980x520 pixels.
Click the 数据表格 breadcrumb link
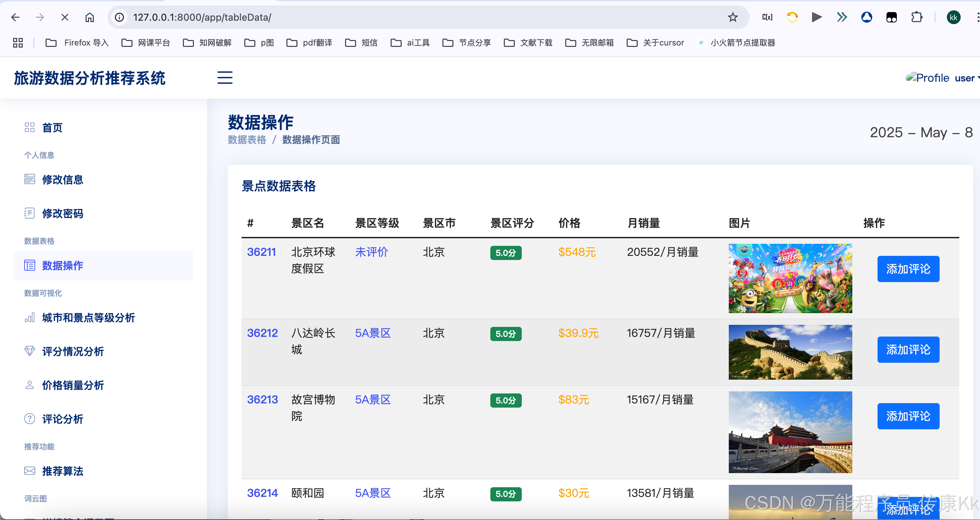coord(247,140)
